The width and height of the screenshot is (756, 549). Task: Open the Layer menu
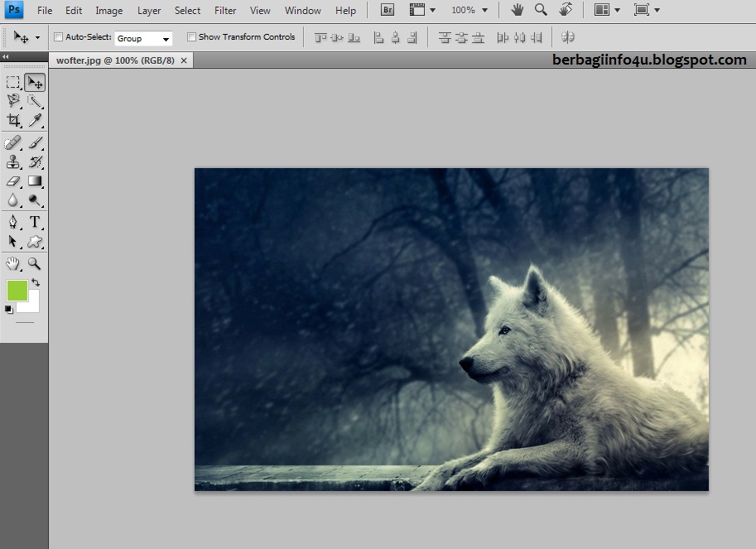pyautogui.click(x=149, y=10)
